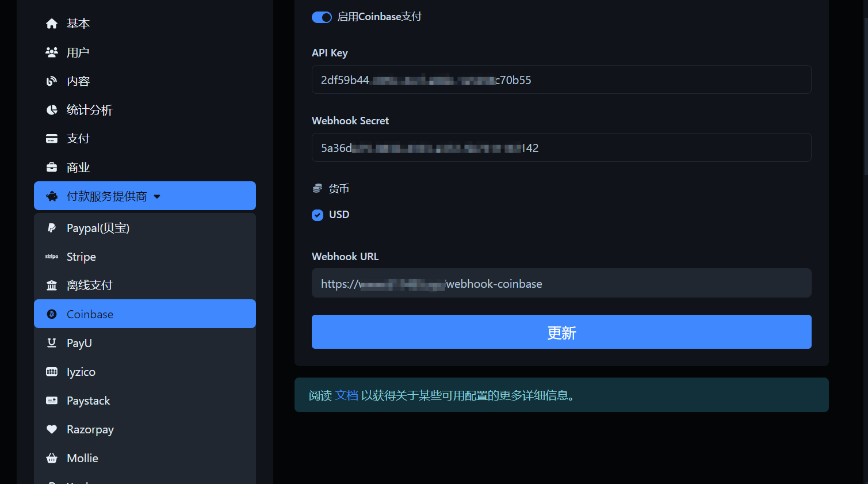Click the bitcoin icon beside Coinbase

point(52,314)
